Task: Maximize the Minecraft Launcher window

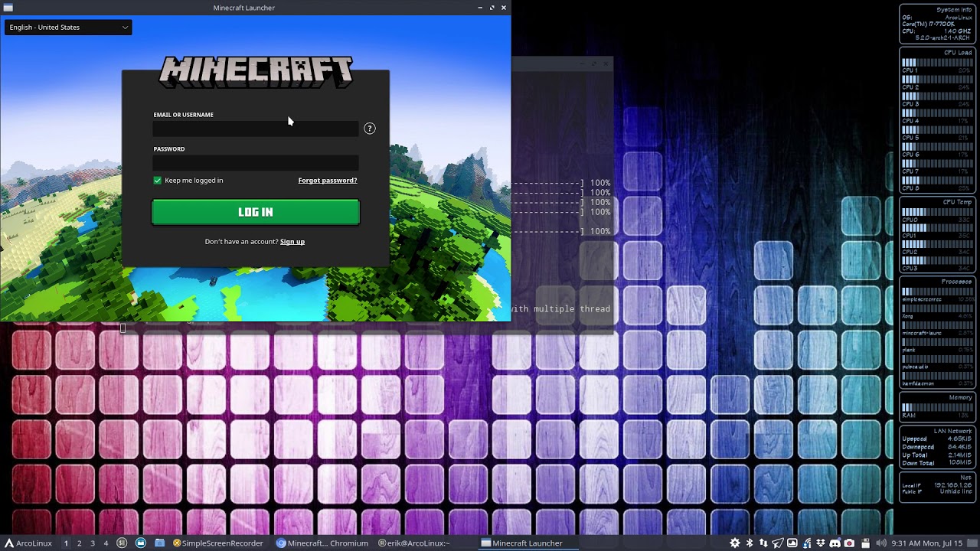Action: 492,8
